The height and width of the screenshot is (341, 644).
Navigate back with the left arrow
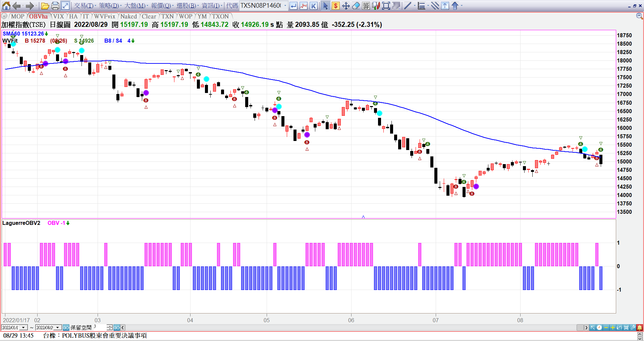pos(16,6)
